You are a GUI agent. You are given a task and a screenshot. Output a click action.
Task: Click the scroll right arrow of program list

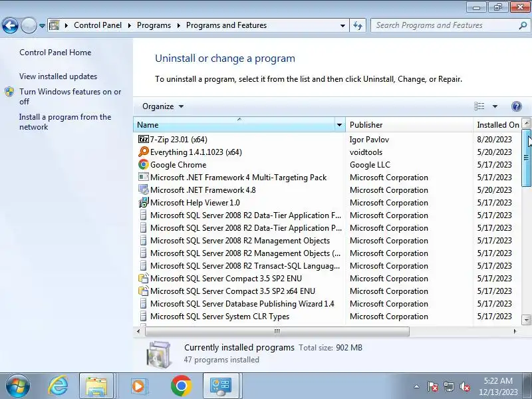pyautogui.click(x=515, y=331)
